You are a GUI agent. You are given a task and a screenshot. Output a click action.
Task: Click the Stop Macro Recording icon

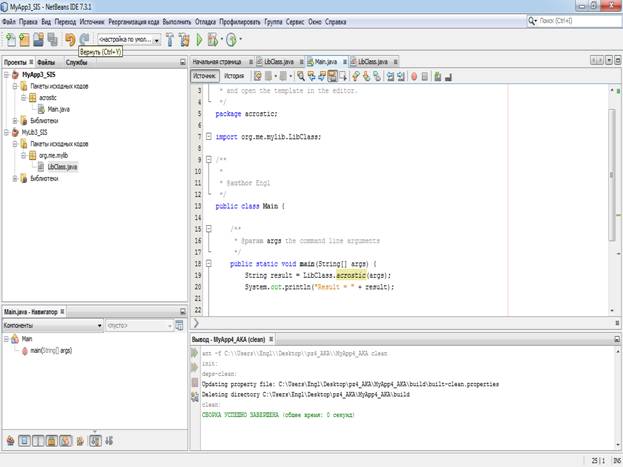pos(425,76)
